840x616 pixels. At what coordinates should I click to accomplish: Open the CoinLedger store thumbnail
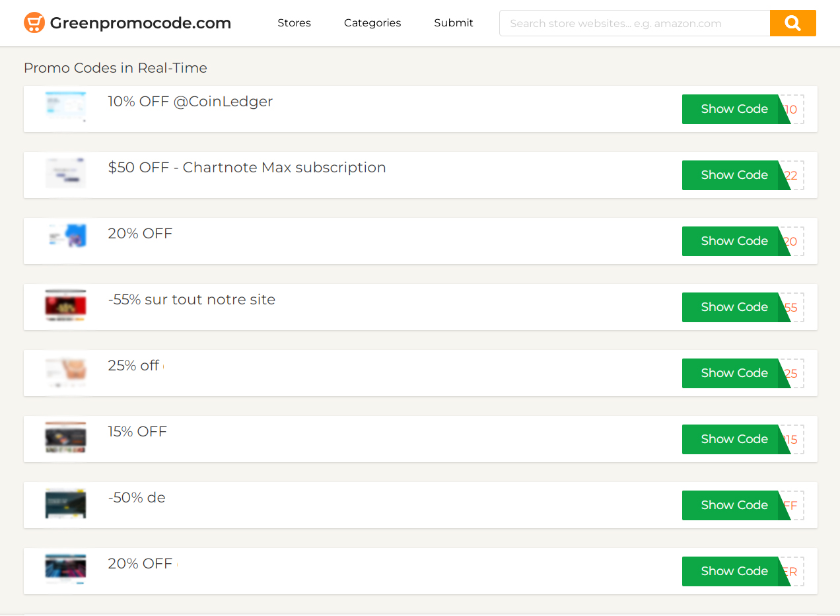tap(66, 107)
